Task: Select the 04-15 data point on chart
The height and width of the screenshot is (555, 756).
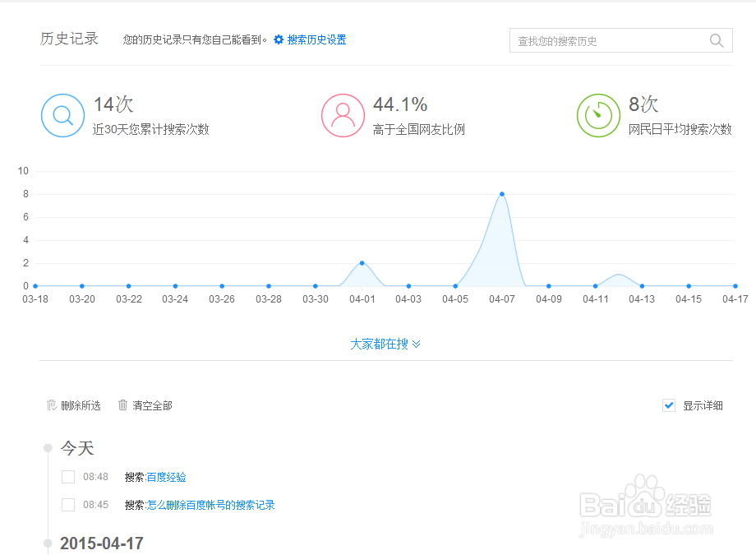Action: click(689, 286)
